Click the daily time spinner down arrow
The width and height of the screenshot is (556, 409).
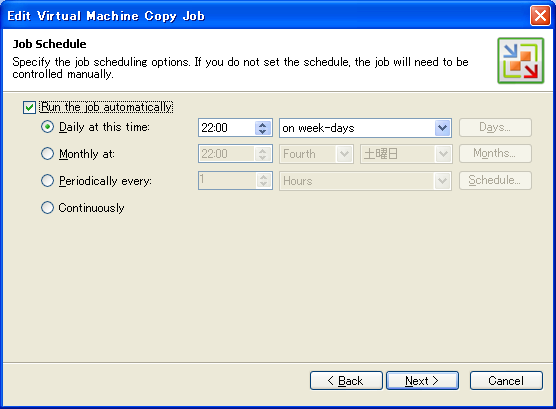tap(262, 131)
